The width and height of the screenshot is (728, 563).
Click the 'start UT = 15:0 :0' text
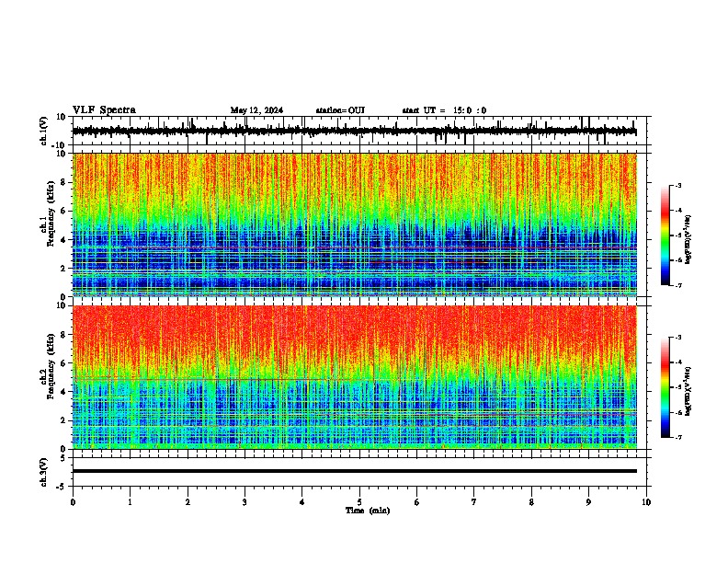(444, 110)
